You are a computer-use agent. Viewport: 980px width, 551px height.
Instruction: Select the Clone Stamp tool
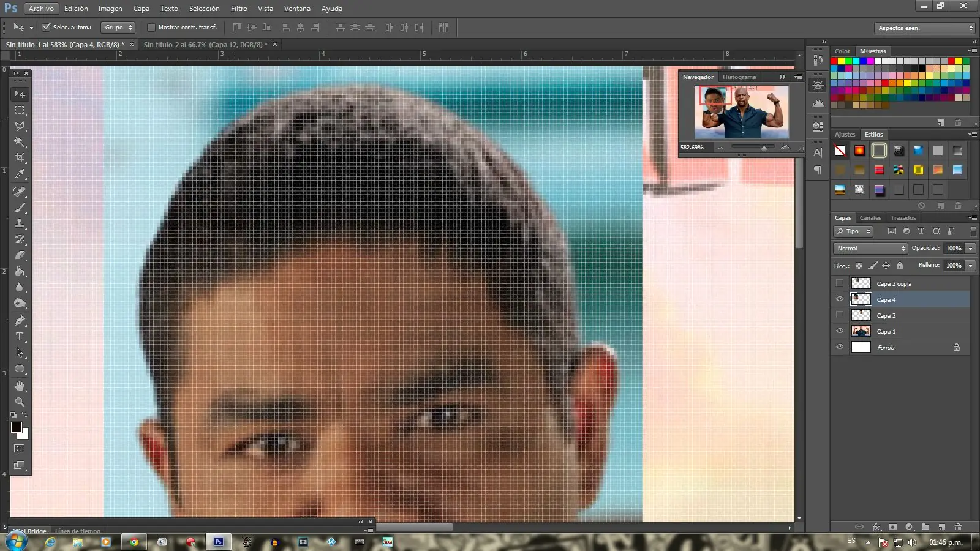[x=20, y=223]
